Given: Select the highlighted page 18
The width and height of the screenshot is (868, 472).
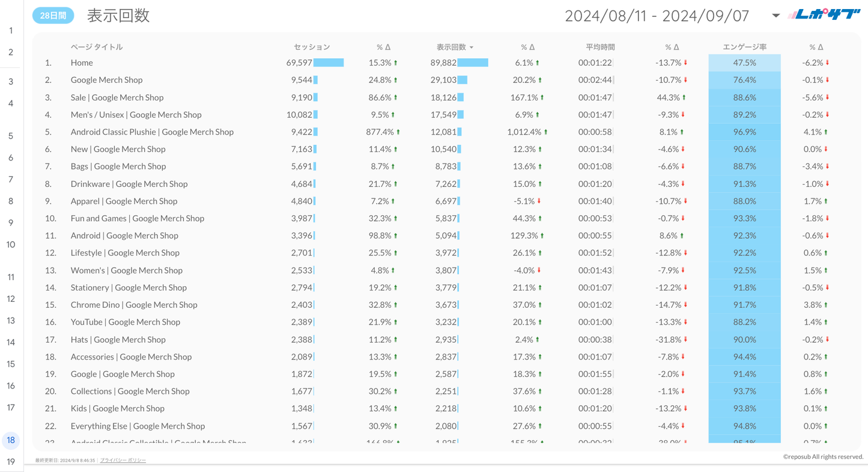Looking at the screenshot, I should point(11,440).
